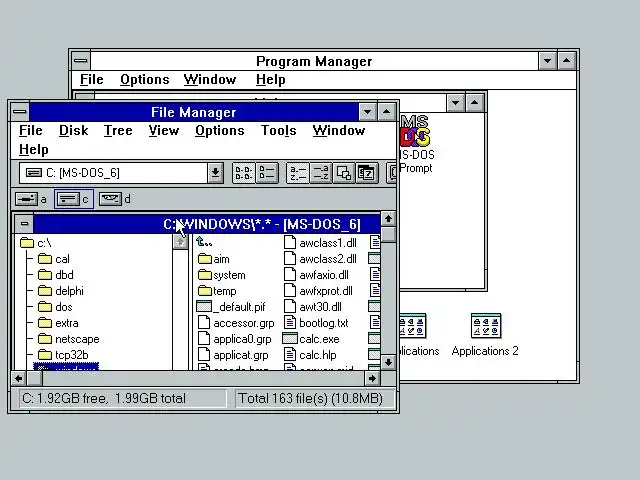This screenshot has width=640, height=480.
Task: Sort files by date toolbar icon
Action: click(x=367, y=173)
